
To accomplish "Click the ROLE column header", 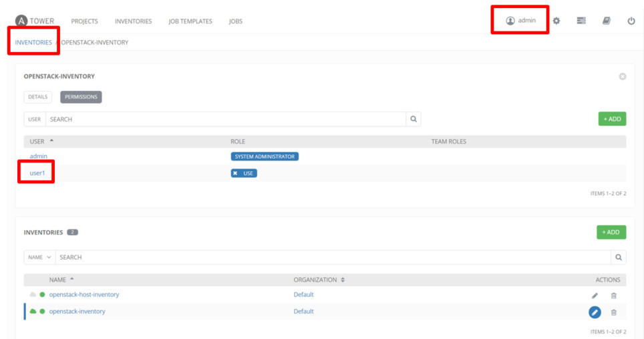I will click(x=238, y=141).
